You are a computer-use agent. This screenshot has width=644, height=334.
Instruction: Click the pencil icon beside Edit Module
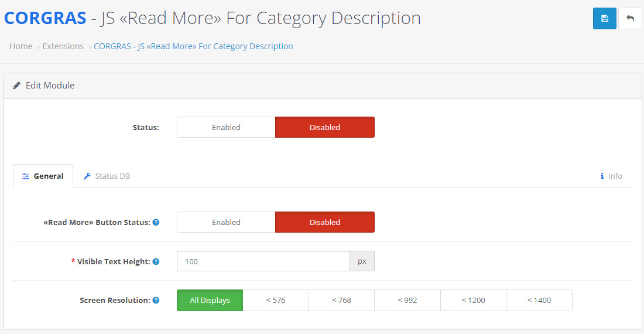pos(16,86)
